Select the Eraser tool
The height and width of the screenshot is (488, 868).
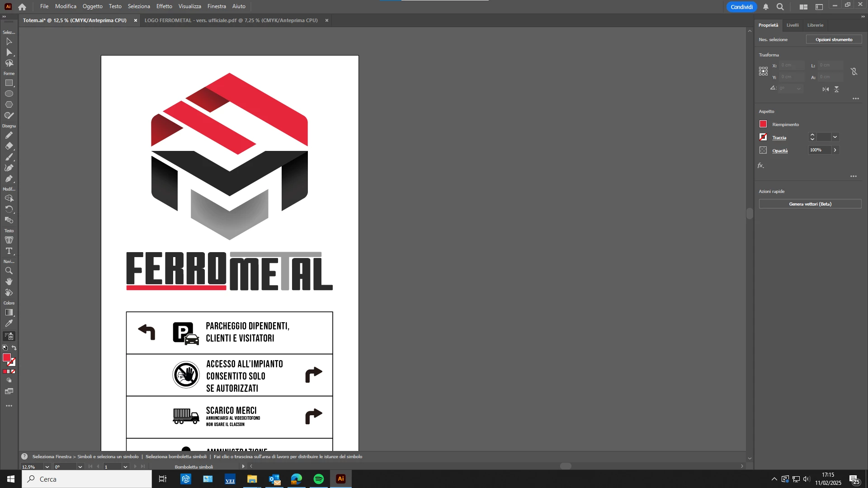[x=9, y=146]
